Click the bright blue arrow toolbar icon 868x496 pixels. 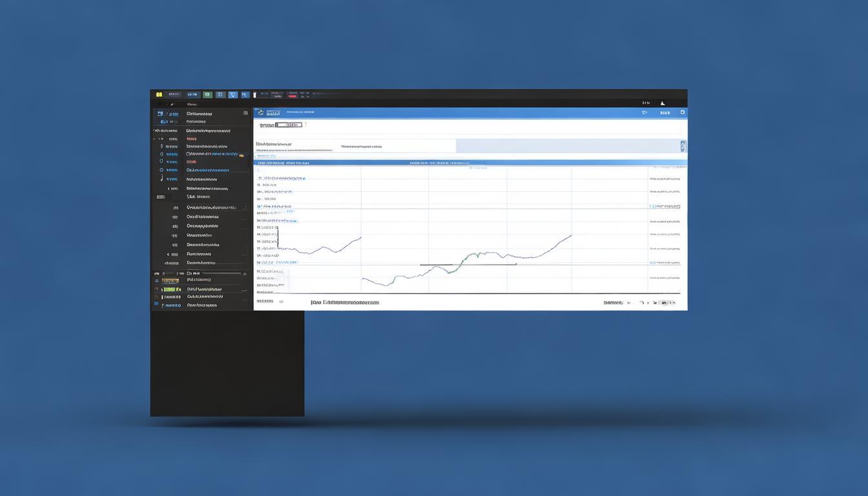tap(232, 95)
